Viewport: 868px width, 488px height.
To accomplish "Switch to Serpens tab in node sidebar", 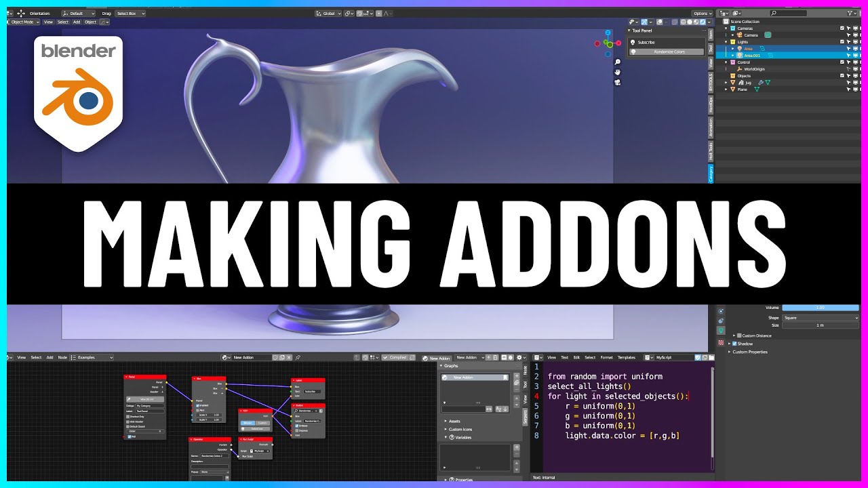I will [525, 417].
